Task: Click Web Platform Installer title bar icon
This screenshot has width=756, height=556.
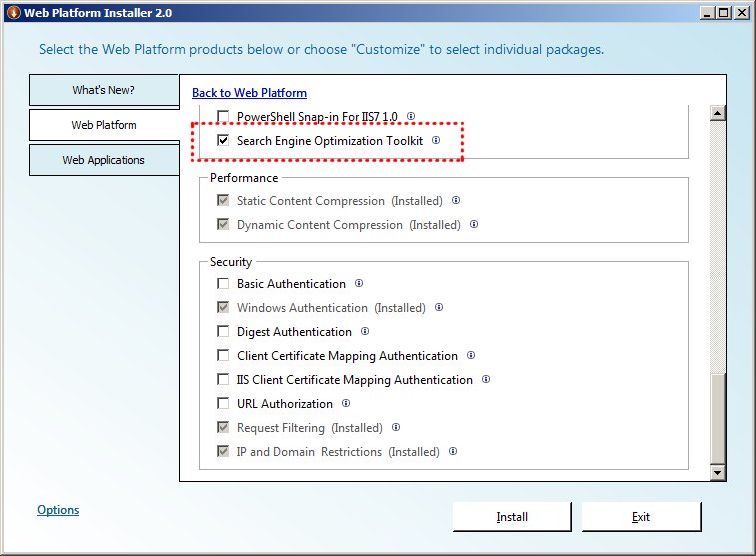Action: click(14, 13)
